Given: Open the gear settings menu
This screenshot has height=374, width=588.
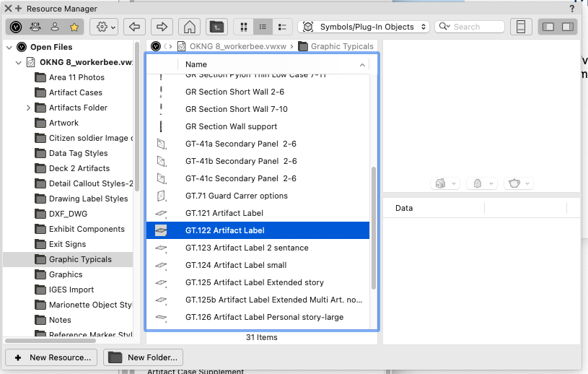Looking at the screenshot, I should click(104, 27).
